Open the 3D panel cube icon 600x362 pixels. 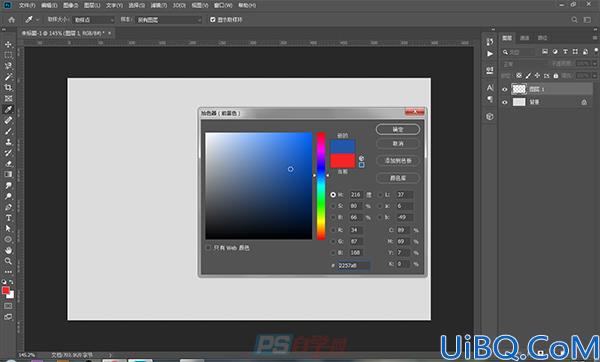490,116
